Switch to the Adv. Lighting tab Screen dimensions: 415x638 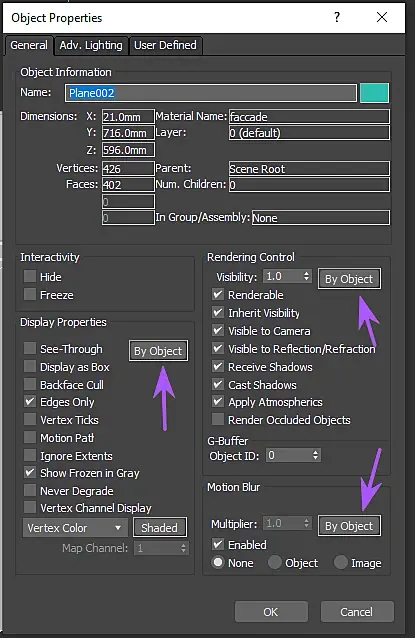[x=91, y=45]
